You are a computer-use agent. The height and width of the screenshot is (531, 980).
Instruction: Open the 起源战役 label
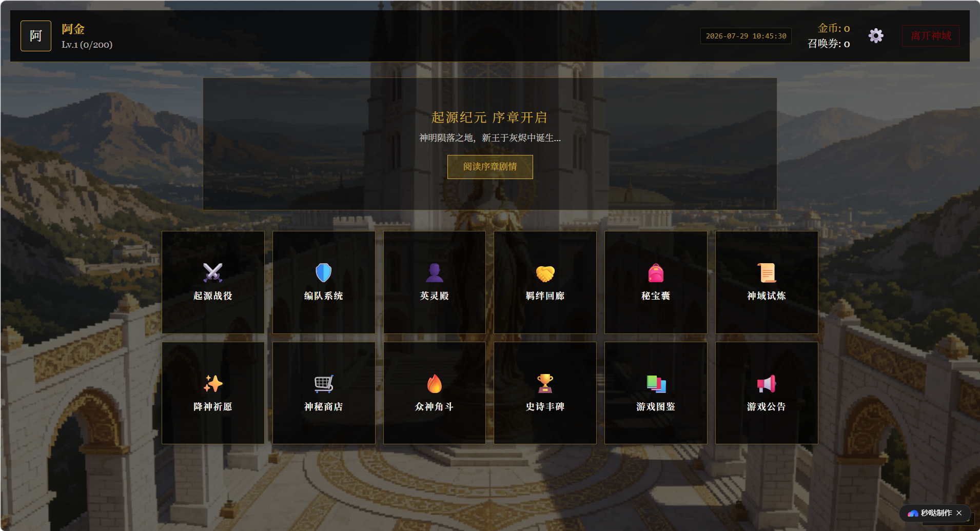212,296
